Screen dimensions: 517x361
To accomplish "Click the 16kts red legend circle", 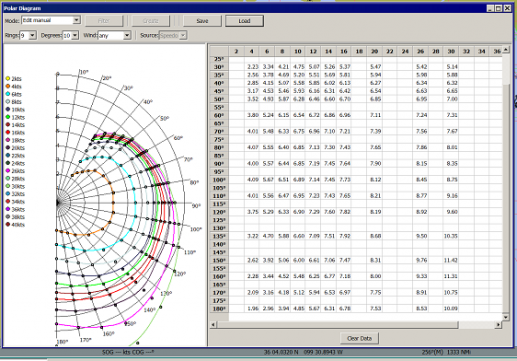I will 7,132.
